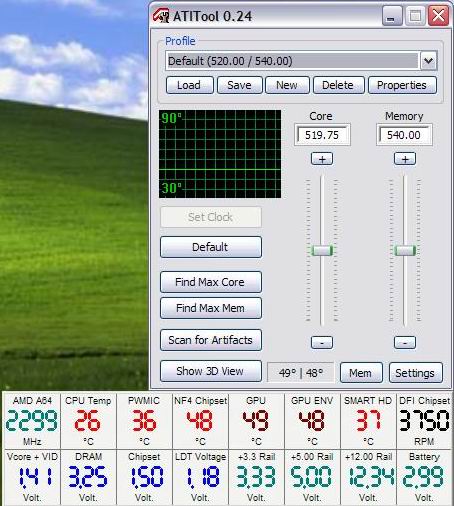Viewport: 454px width, 506px height.
Task: Click the +3.3 Rail 3.33 Volt reading
Action: coord(256,477)
